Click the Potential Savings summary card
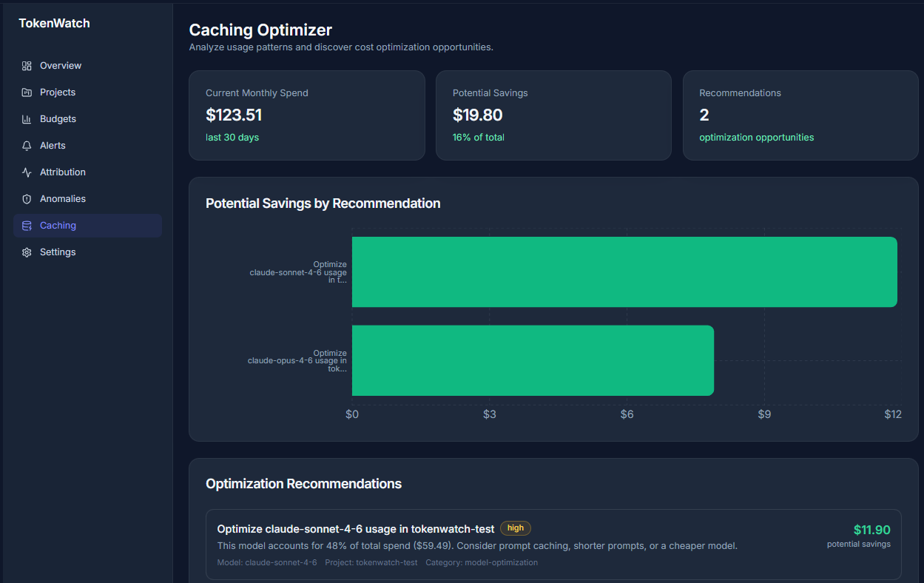This screenshot has height=583, width=924. 553,115
